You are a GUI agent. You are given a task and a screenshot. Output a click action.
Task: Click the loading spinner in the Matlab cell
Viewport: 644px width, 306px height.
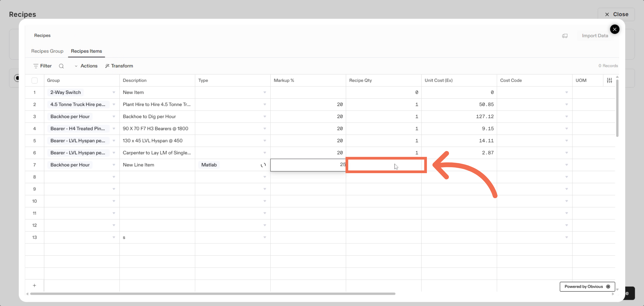(263, 165)
